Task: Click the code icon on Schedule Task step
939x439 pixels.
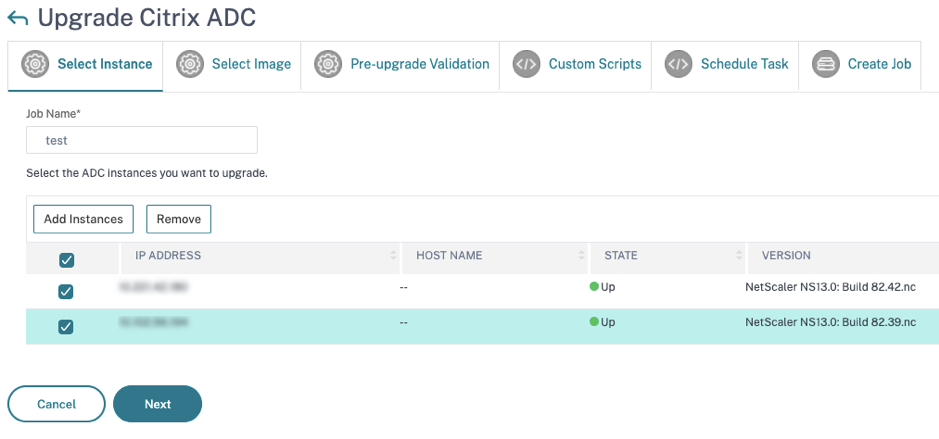Action: [678, 64]
